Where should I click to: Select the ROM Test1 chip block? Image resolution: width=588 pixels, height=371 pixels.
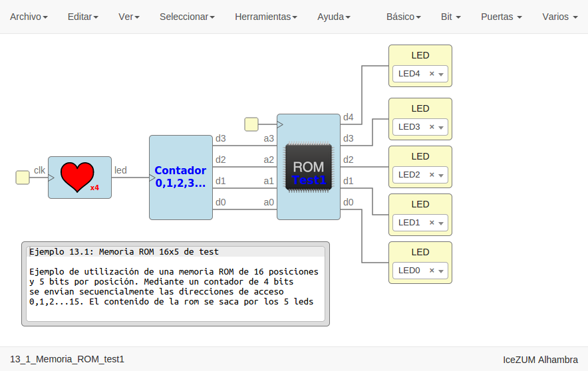(309, 167)
